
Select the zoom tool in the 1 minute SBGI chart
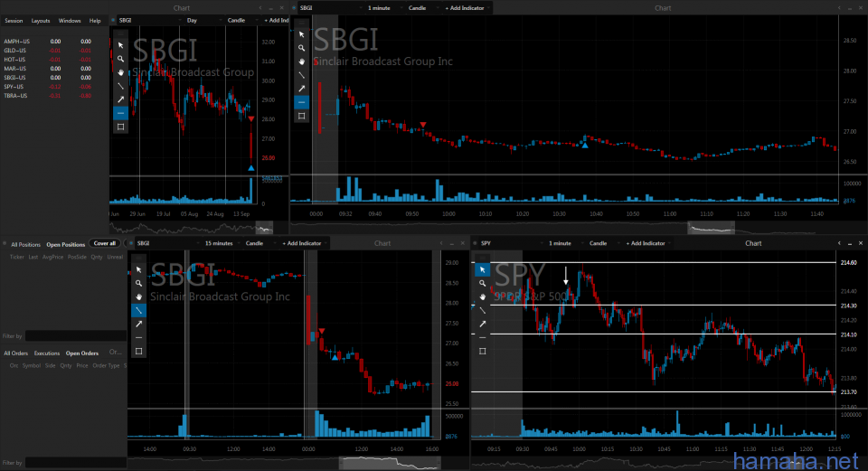coord(302,48)
